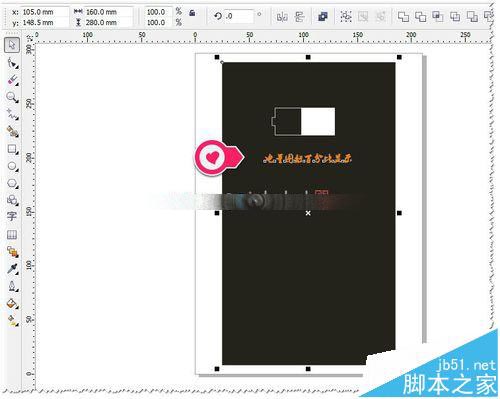
Task: Open Shape tool flyout arrow
Action: click(17, 67)
